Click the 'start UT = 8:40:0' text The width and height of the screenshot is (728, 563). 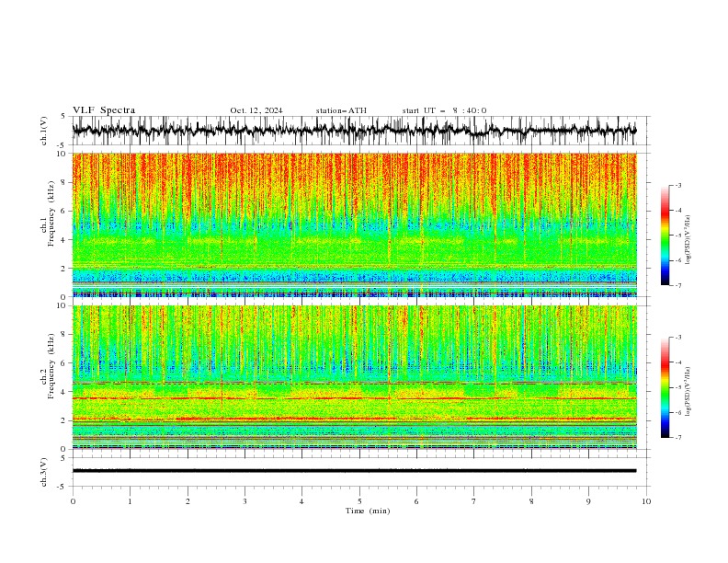point(444,110)
